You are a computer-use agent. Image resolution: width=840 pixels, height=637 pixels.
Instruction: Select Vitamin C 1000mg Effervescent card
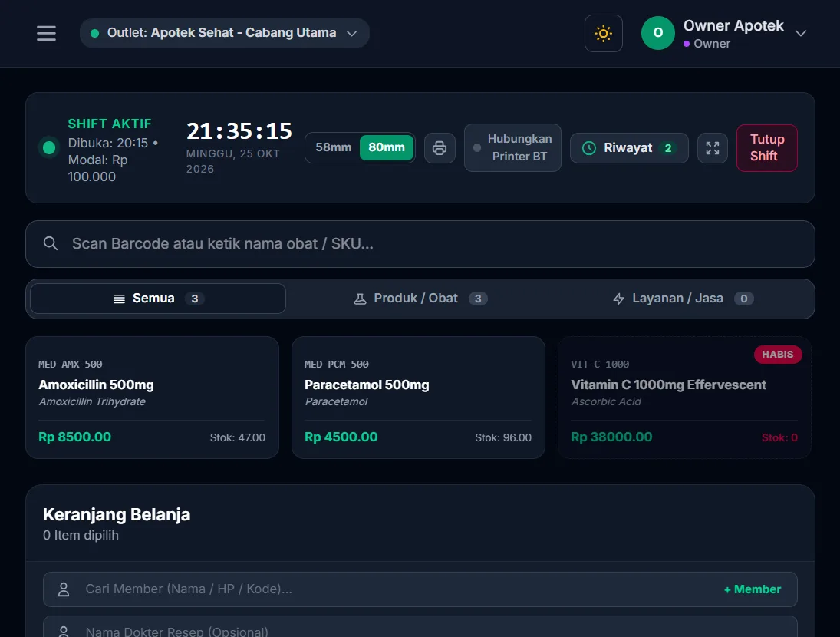(684, 398)
